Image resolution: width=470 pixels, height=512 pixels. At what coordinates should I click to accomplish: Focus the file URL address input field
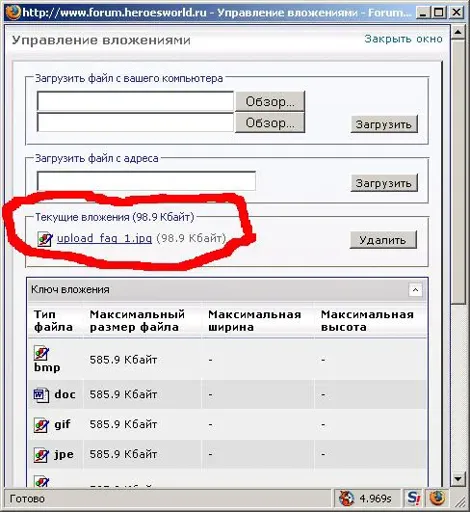click(x=146, y=181)
